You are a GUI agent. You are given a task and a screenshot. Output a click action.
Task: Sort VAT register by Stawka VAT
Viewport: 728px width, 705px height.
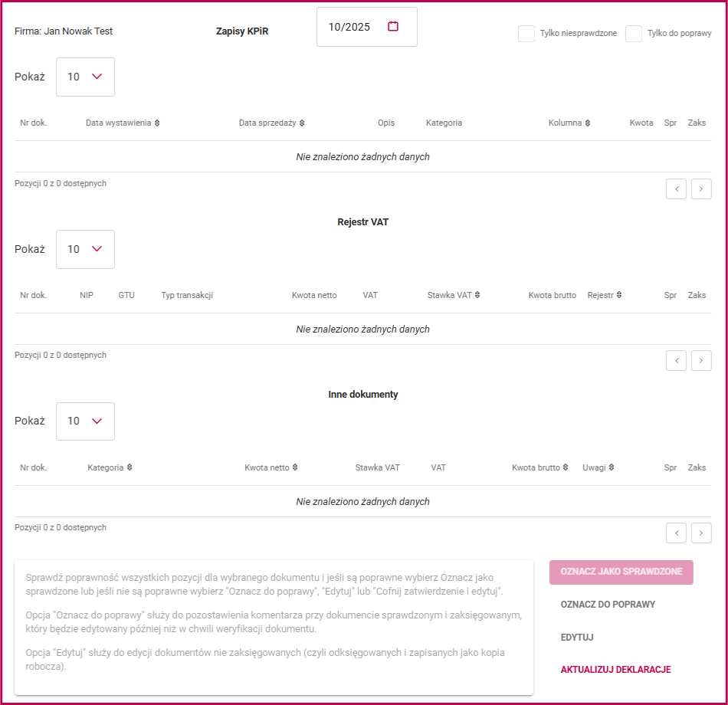coord(454,295)
